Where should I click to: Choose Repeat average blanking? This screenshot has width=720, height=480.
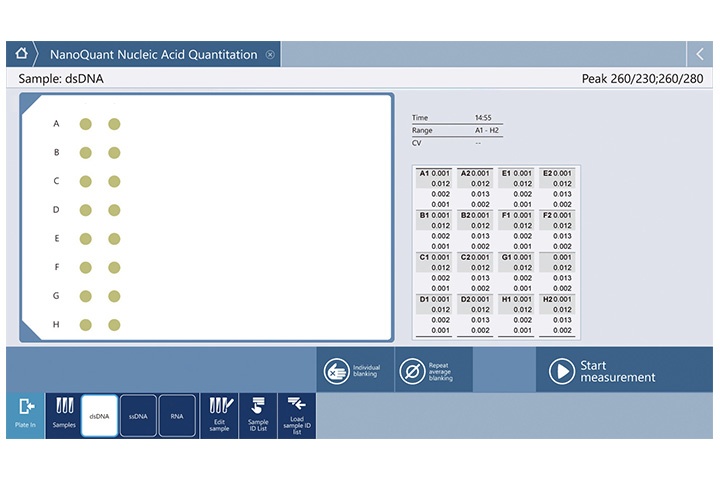[x=433, y=371]
